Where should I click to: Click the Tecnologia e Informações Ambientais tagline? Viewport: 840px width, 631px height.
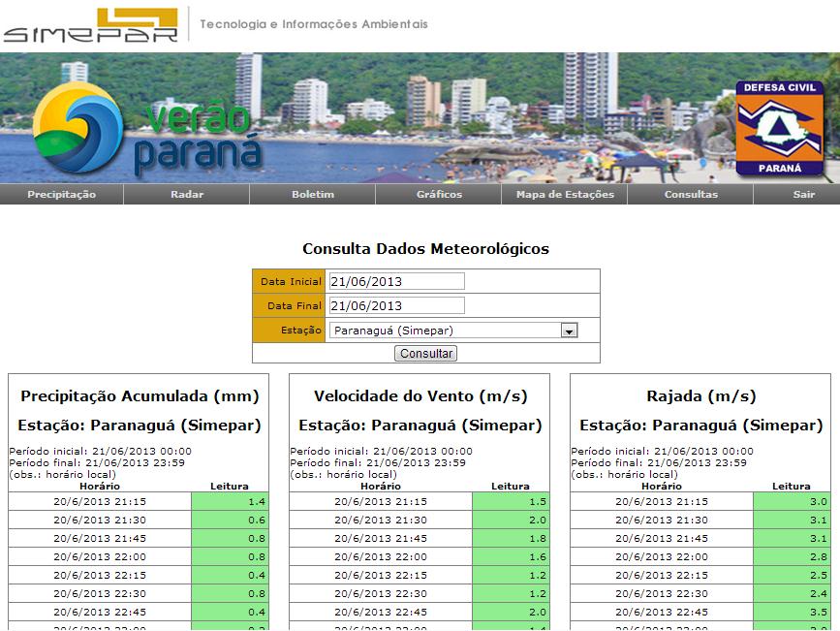(x=313, y=24)
